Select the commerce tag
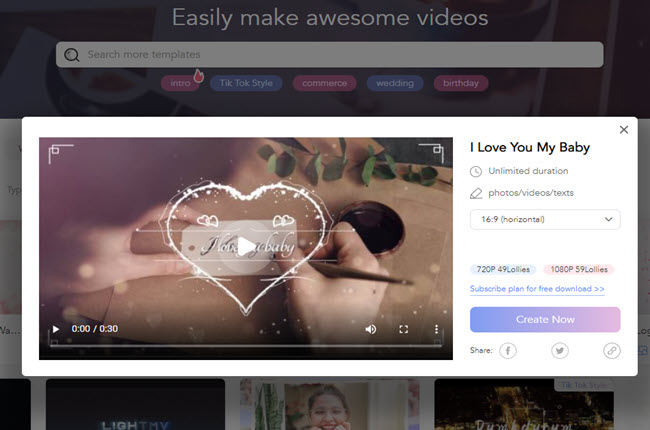The height and width of the screenshot is (430, 650). [x=325, y=83]
